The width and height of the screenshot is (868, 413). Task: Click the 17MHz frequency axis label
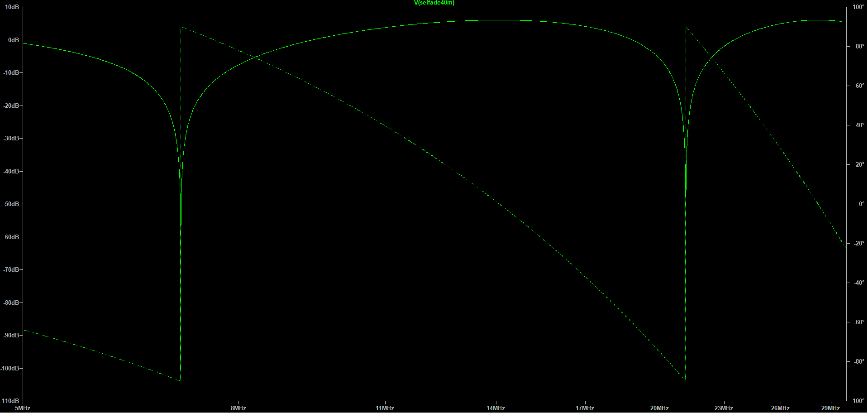click(x=585, y=408)
